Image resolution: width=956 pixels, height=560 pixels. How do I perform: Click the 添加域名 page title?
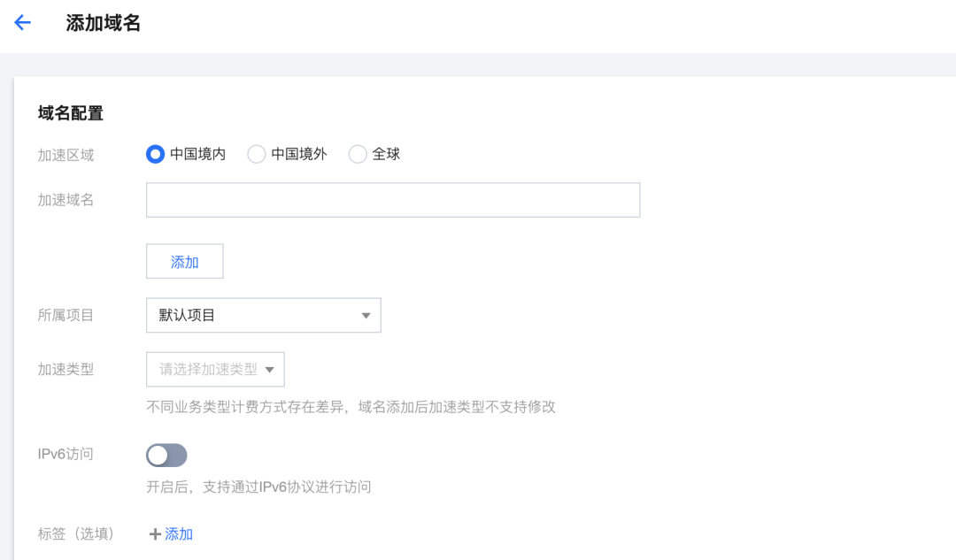tap(103, 23)
